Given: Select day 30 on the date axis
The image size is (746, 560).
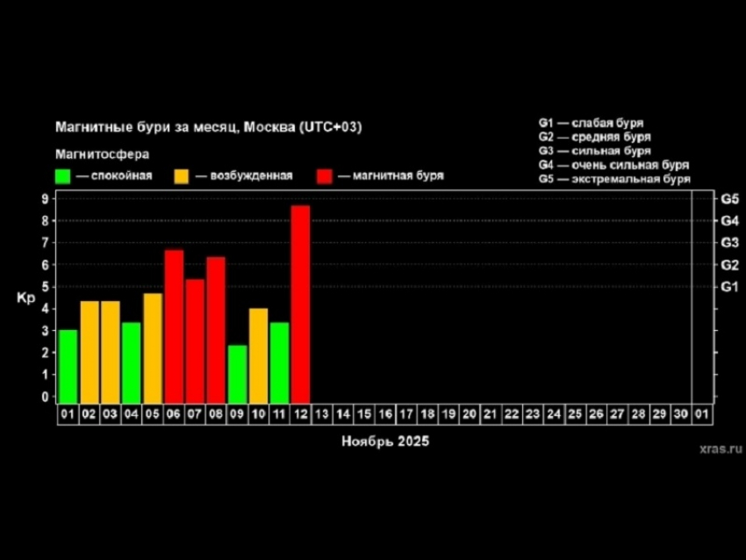Looking at the screenshot, I should click(x=680, y=413).
